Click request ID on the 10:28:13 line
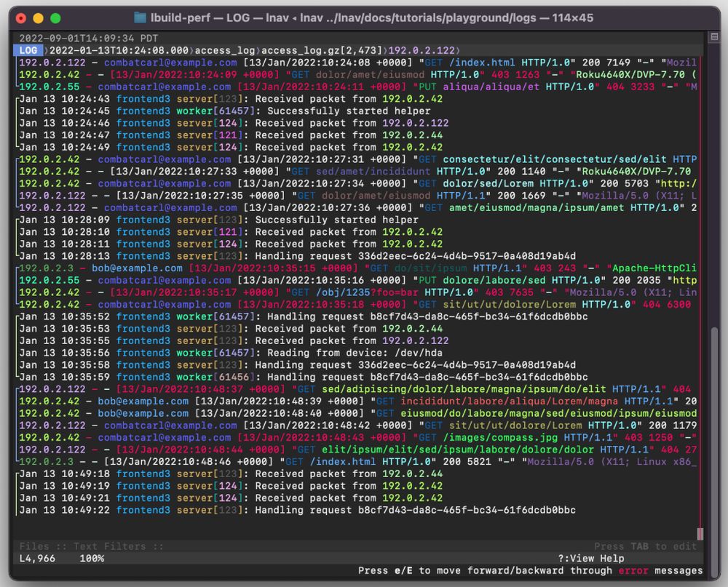This screenshot has height=587, width=728. (x=467, y=256)
